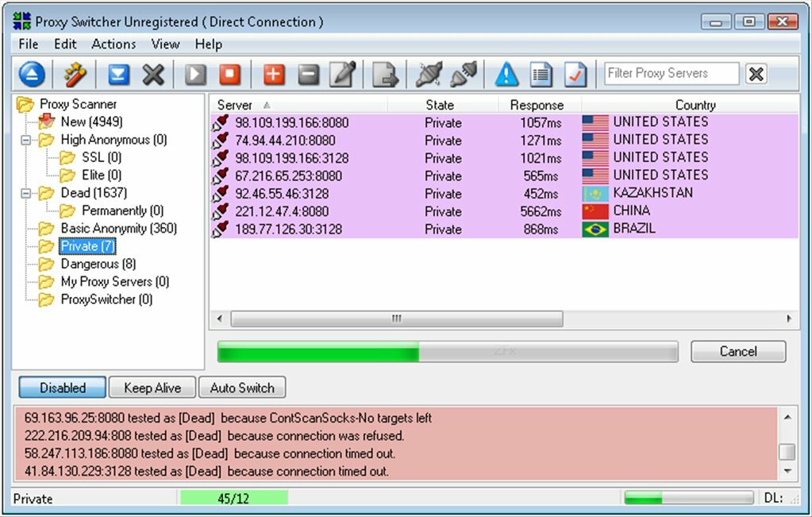This screenshot has width=812, height=517.
Task: Toggle the Keep Alive mode button
Action: tap(152, 388)
